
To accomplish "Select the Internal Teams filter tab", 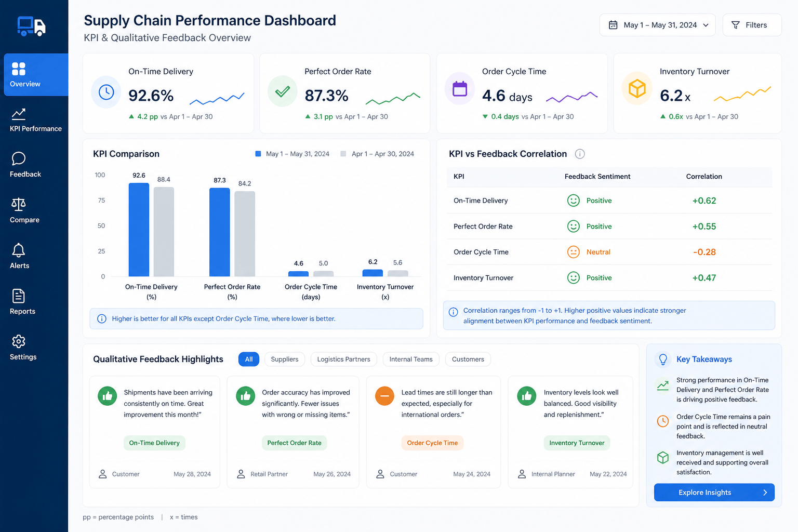I will pos(411,359).
